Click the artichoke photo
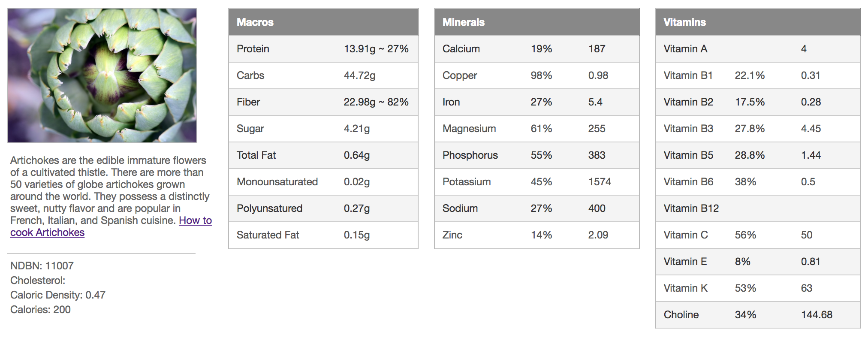The height and width of the screenshot is (344, 868). [x=102, y=75]
